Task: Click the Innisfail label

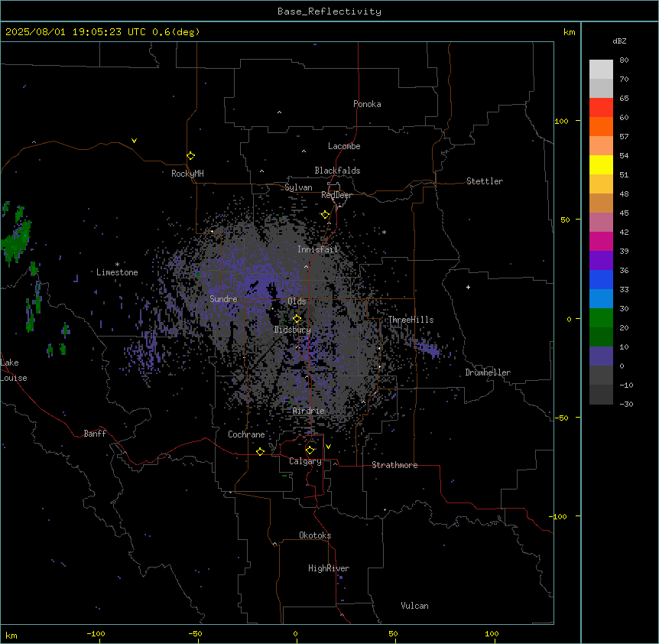Action: coord(318,249)
